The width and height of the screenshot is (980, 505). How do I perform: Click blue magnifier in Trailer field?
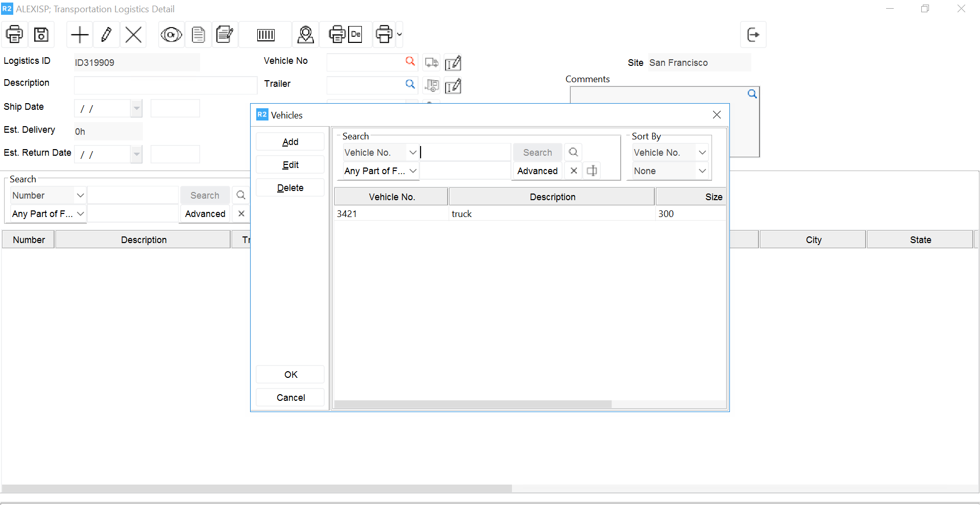tap(410, 84)
